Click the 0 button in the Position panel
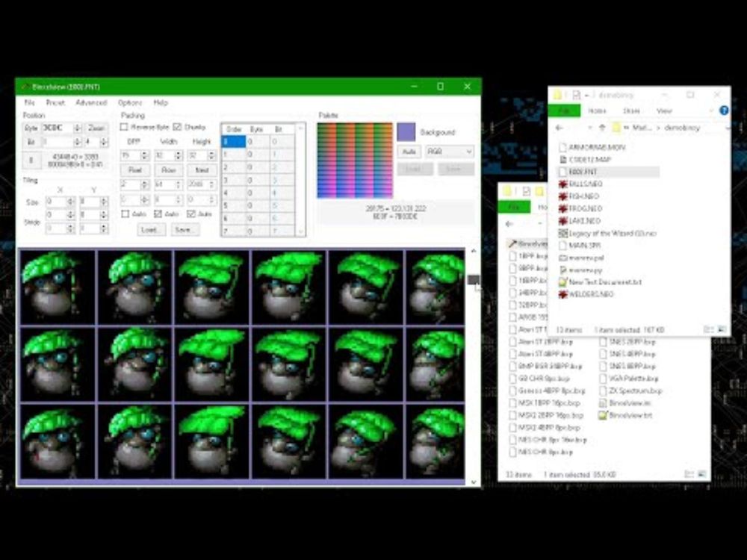Viewport: 747px width, 560px height. click(31, 161)
